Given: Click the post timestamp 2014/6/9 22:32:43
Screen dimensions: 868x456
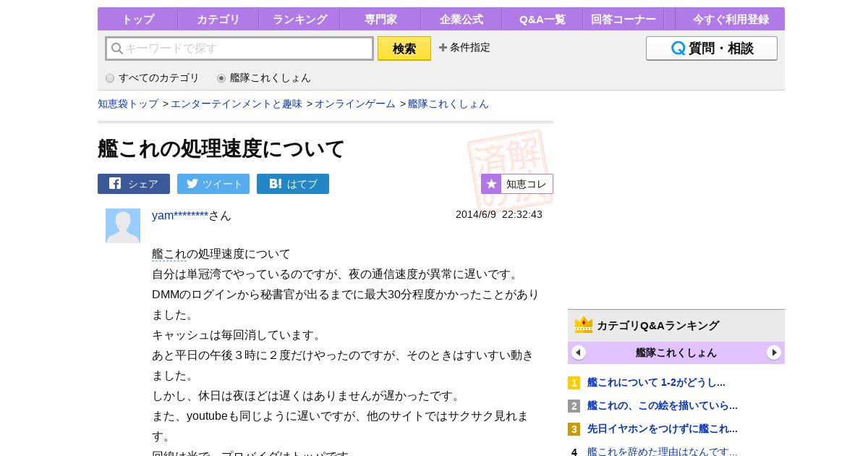Looking at the screenshot, I should point(499,214).
